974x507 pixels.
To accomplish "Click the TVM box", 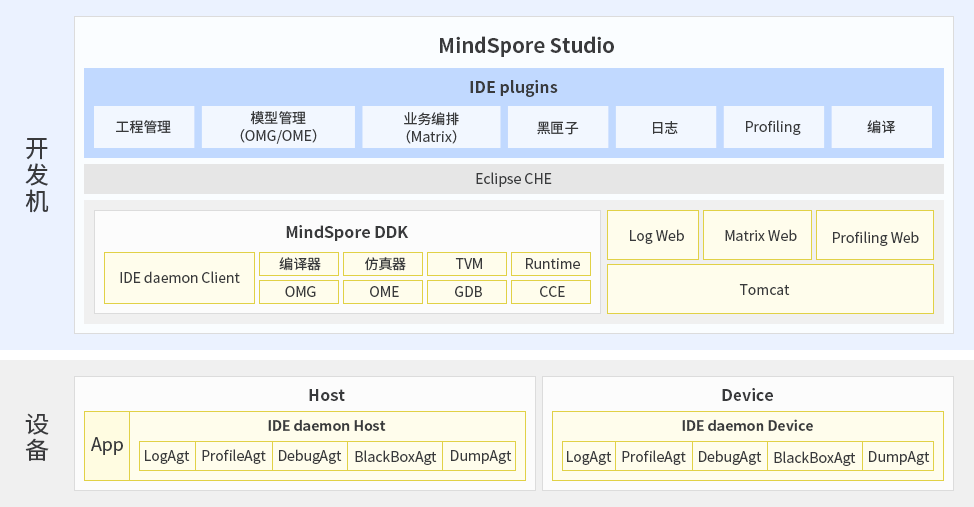I will click(x=467, y=264).
